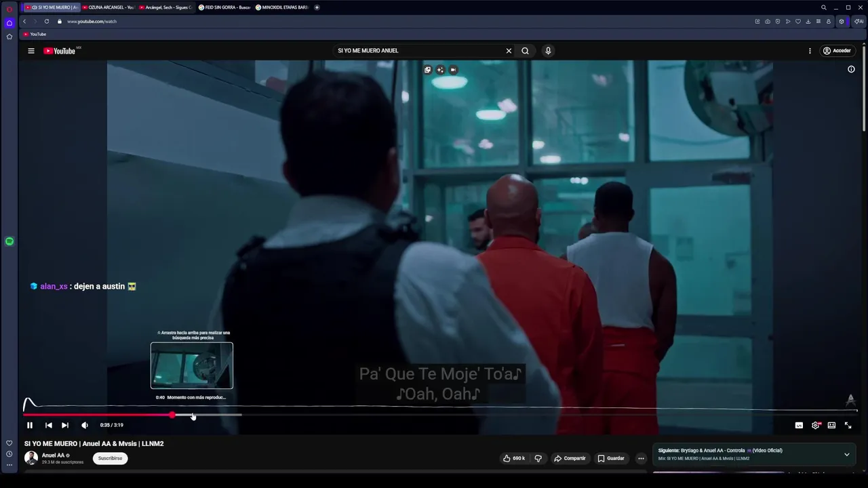Click the video overlay camera icon
This screenshot has height=488, width=868.
453,70
